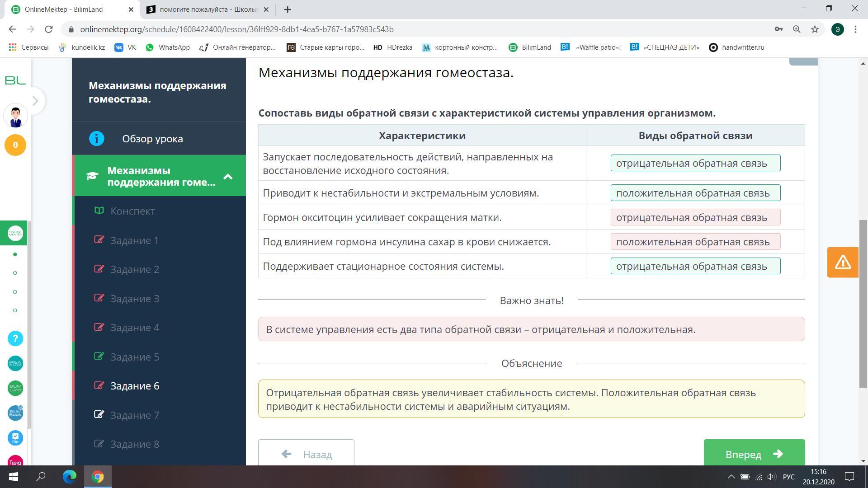Open dropdown for окситоцин row
This screenshot has height=488, width=868.
[695, 217]
